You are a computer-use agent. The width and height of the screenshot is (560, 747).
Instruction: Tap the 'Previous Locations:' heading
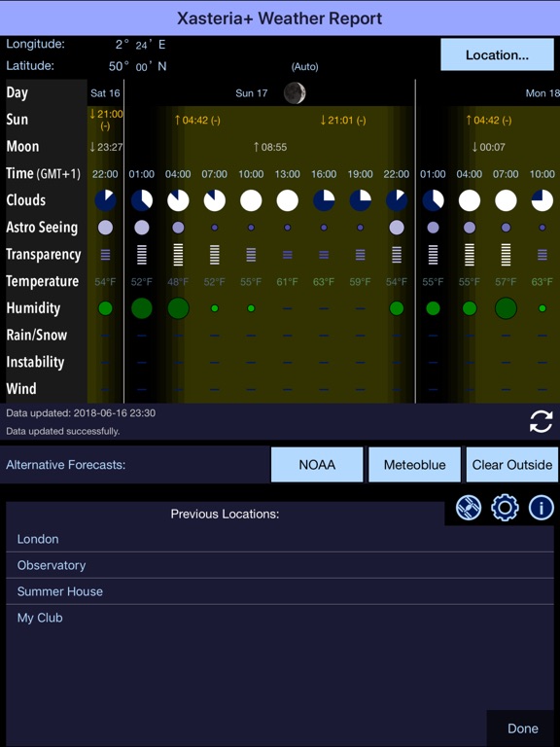click(225, 514)
